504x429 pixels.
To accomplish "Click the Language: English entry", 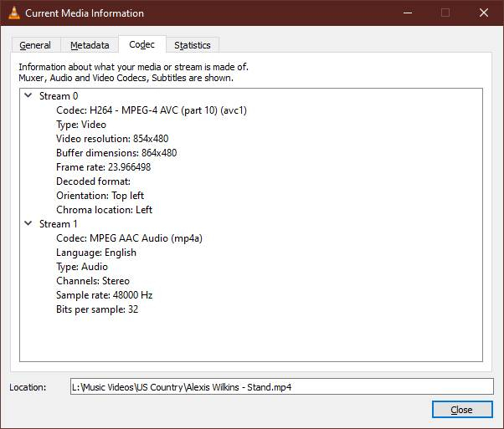I will tap(95, 253).
